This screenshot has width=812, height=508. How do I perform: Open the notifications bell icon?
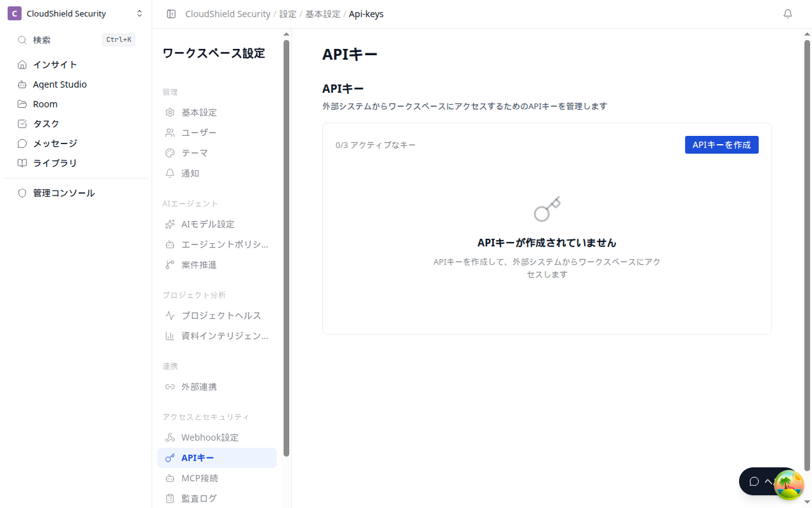pos(788,14)
